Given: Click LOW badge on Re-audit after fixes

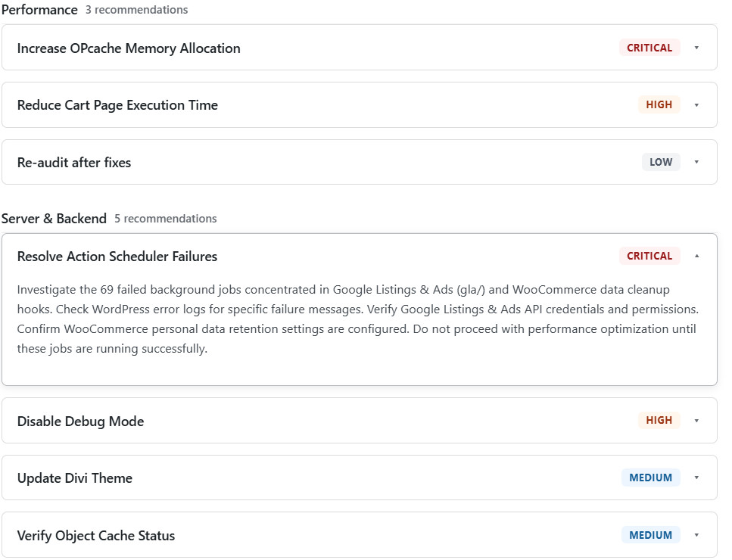Looking at the screenshot, I should coord(661,162).
